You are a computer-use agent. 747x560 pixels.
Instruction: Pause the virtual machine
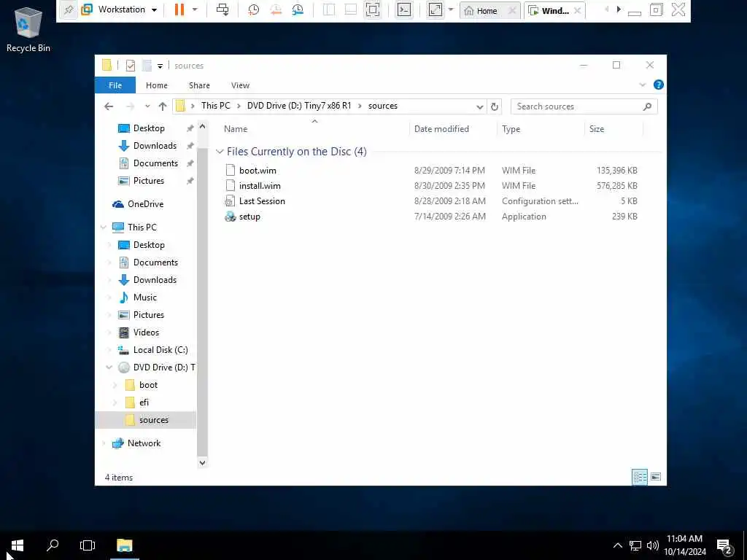coord(179,9)
